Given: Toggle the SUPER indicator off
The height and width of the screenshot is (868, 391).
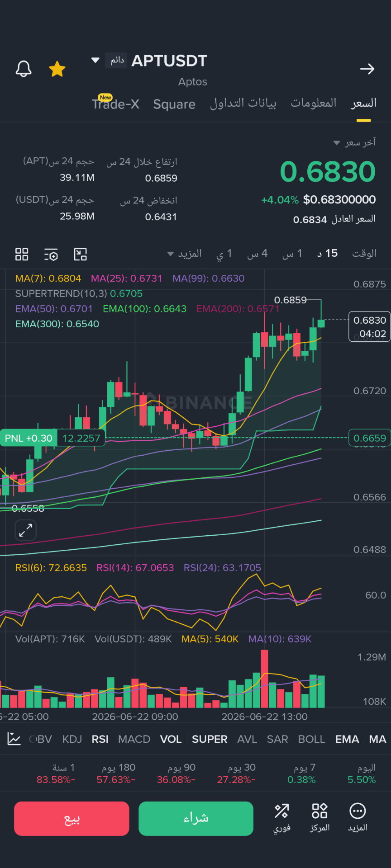Looking at the screenshot, I should [210, 739].
